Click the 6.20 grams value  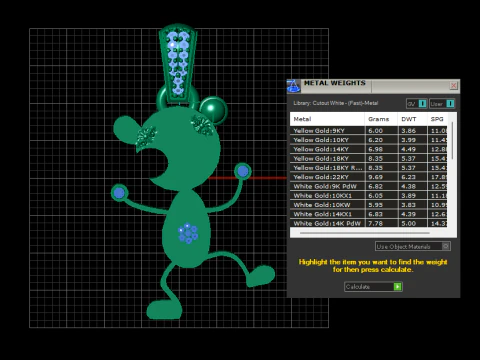coord(375,140)
